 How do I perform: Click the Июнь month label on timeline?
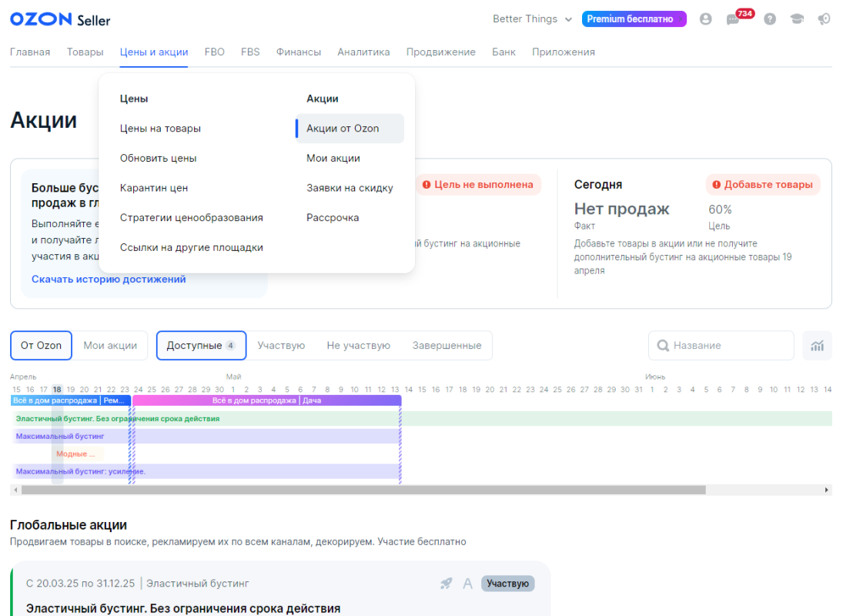[655, 377]
